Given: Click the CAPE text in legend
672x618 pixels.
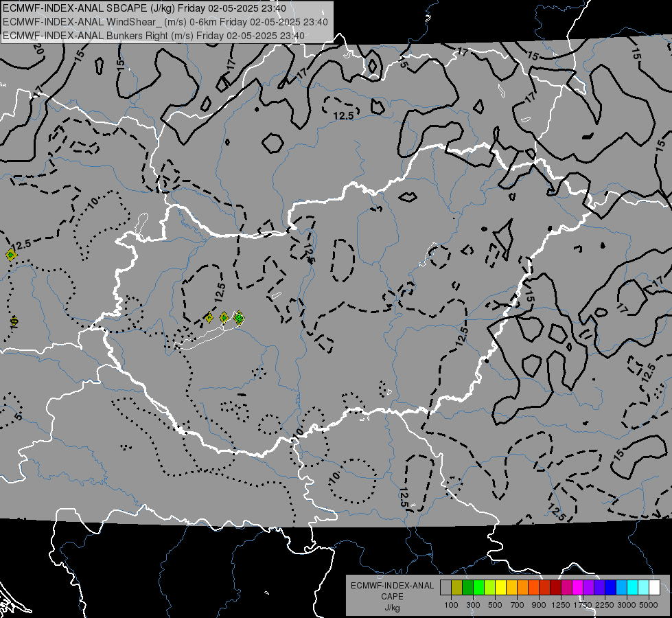Looking at the screenshot, I should pyautogui.click(x=392, y=597).
